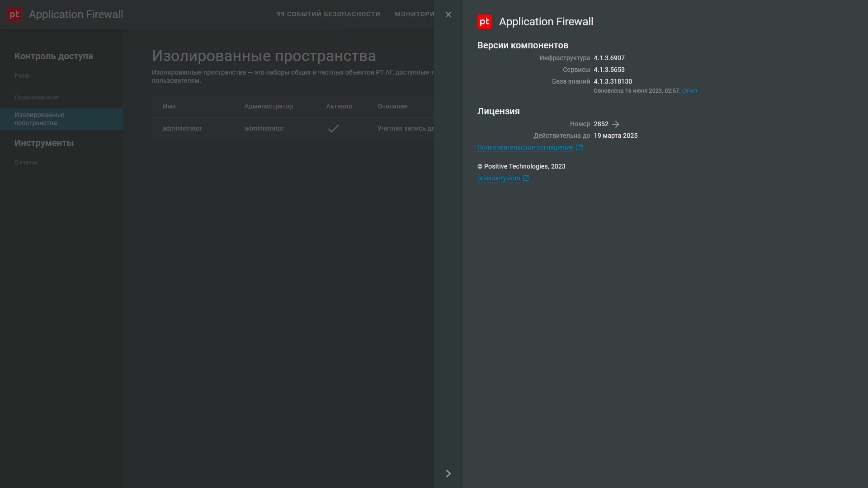Collapse the side panel with the chevron arrow
The height and width of the screenshot is (488, 868).
[x=448, y=473]
